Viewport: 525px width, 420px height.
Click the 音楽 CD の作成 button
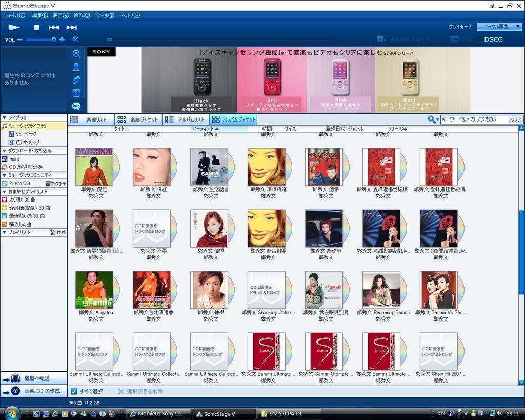click(33, 391)
